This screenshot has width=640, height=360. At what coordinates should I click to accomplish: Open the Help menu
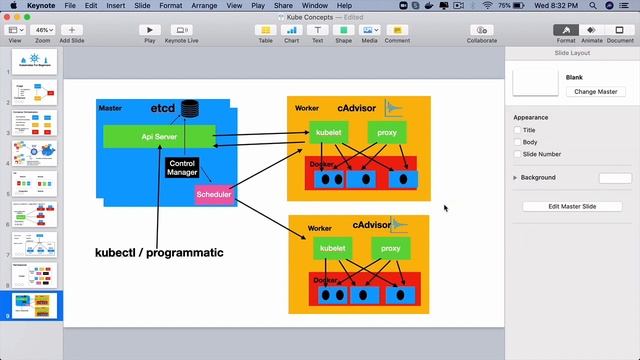click(344, 6)
